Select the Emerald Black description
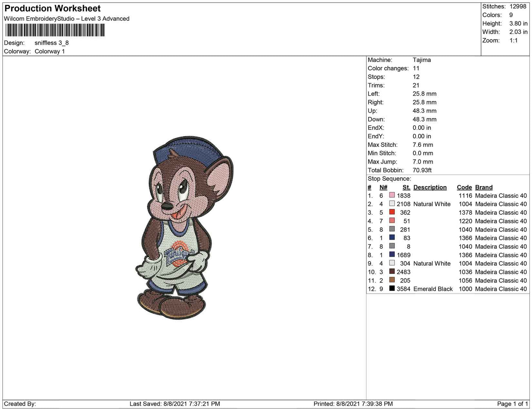This screenshot has width=532, height=409. click(x=433, y=289)
